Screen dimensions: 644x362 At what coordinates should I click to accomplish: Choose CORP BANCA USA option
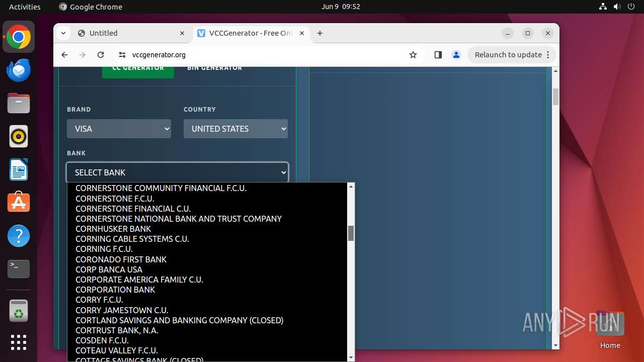(207, 269)
